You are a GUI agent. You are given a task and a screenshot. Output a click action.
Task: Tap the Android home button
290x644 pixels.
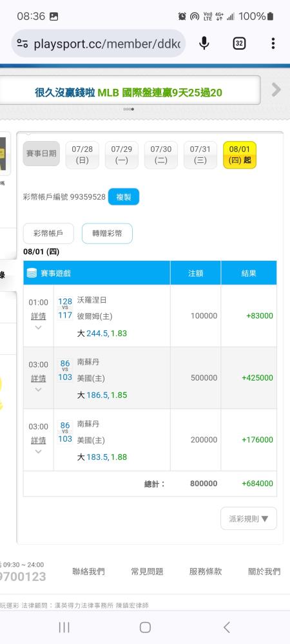145,627
